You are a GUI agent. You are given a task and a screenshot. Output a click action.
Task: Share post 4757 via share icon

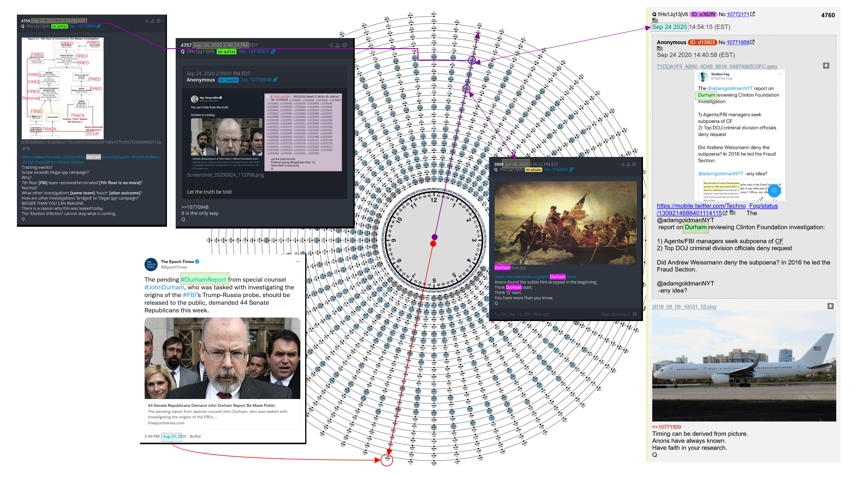(x=331, y=45)
